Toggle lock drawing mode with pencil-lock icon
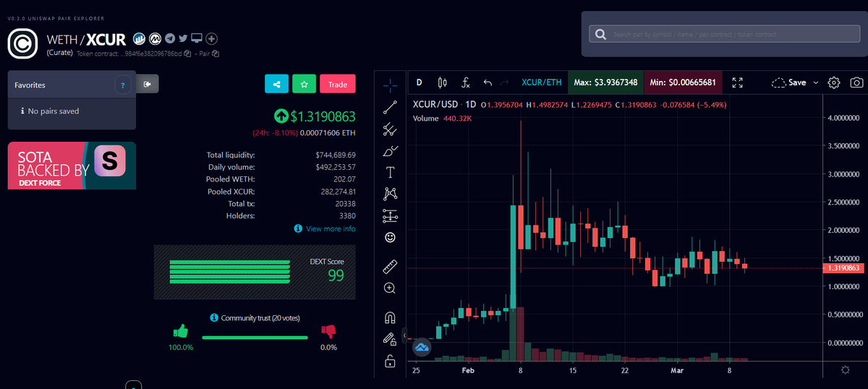The width and height of the screenshot is (868, 389). [390, 338]
